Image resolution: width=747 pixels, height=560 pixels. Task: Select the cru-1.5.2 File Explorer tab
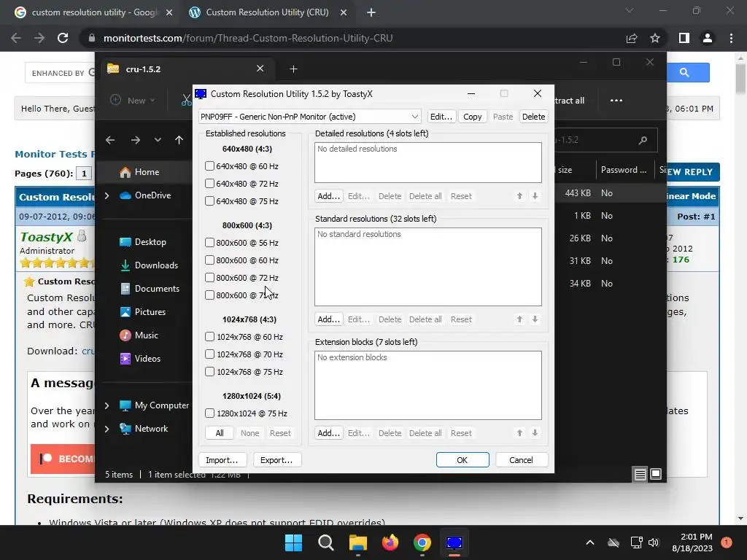point(186,69)
